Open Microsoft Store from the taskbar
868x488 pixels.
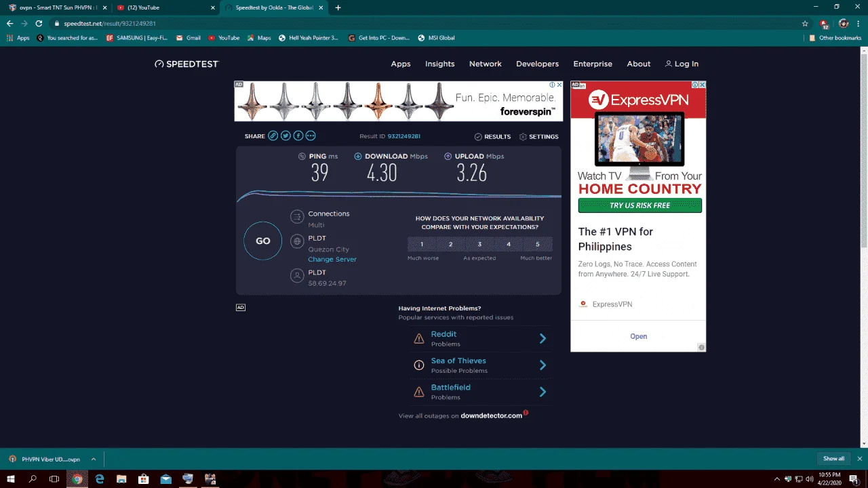coord(144,479)
